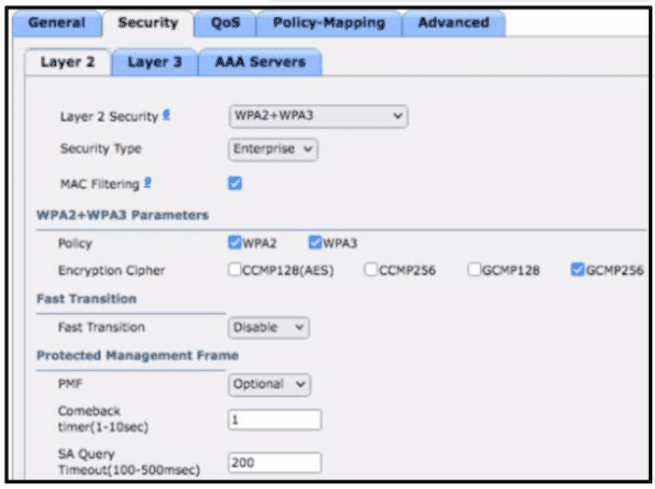Select the Layer 3 sub-tab
The width and height of the screenshot is (655, 489).
click(153, 62)
